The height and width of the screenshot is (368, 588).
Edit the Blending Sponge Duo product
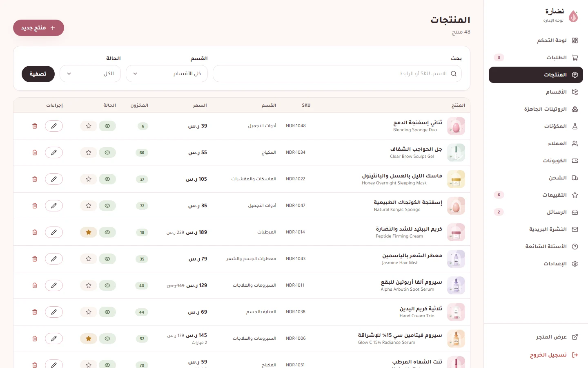(x=54, y=126)
